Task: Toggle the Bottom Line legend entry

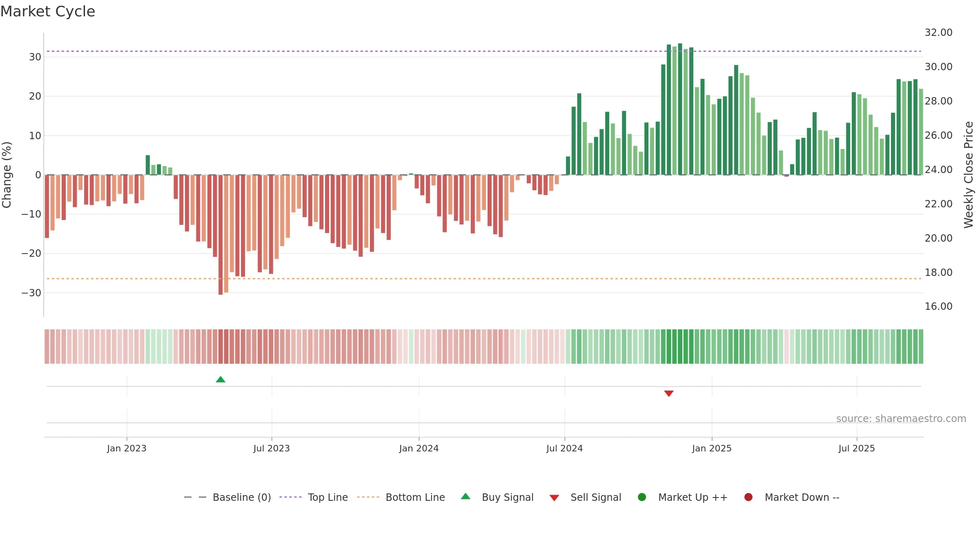Action: click(x=401, y=497)
